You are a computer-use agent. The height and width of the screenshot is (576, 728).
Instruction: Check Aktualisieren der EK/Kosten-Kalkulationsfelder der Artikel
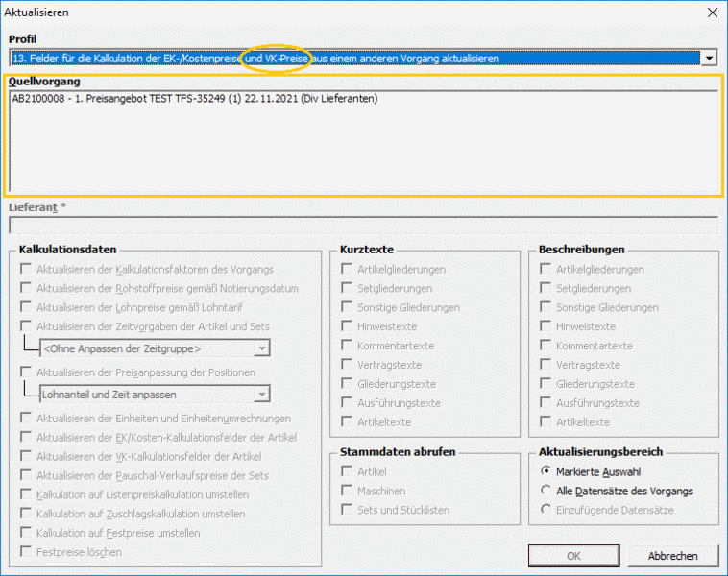click(26, 437)
